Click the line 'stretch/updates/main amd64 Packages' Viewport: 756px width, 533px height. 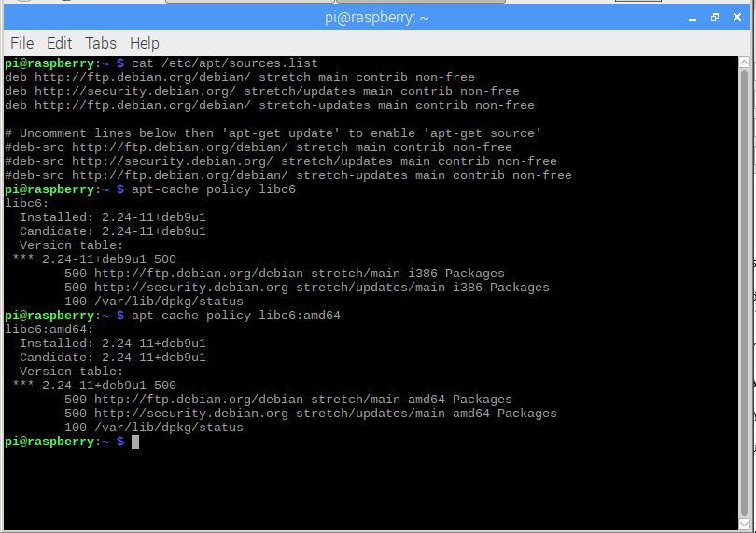click(311, 414)
